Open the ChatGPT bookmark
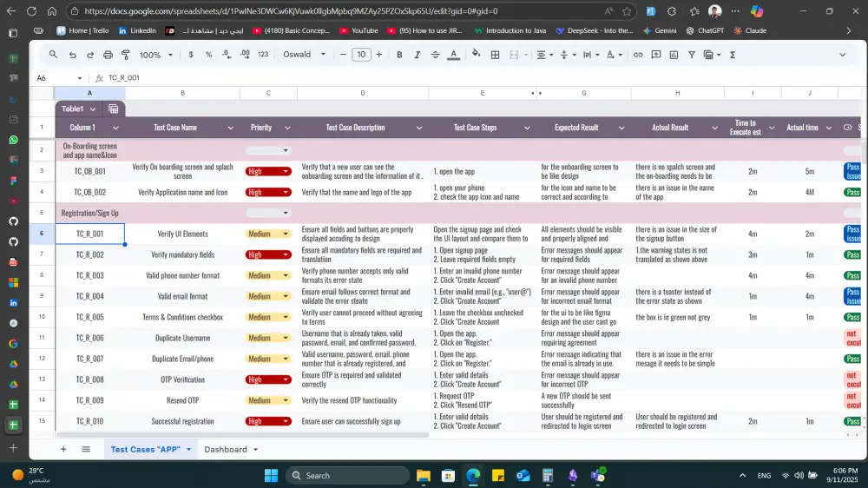The width and height of the screenshot is (868, 488). (x=705, y=30)
